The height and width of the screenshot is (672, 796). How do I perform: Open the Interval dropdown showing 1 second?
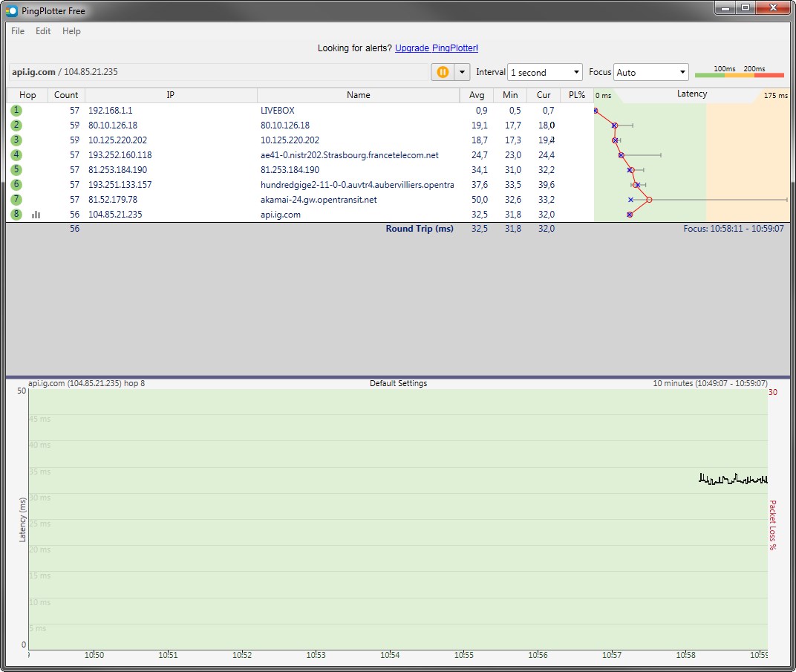pyautogui.click(x=545, y=72)
